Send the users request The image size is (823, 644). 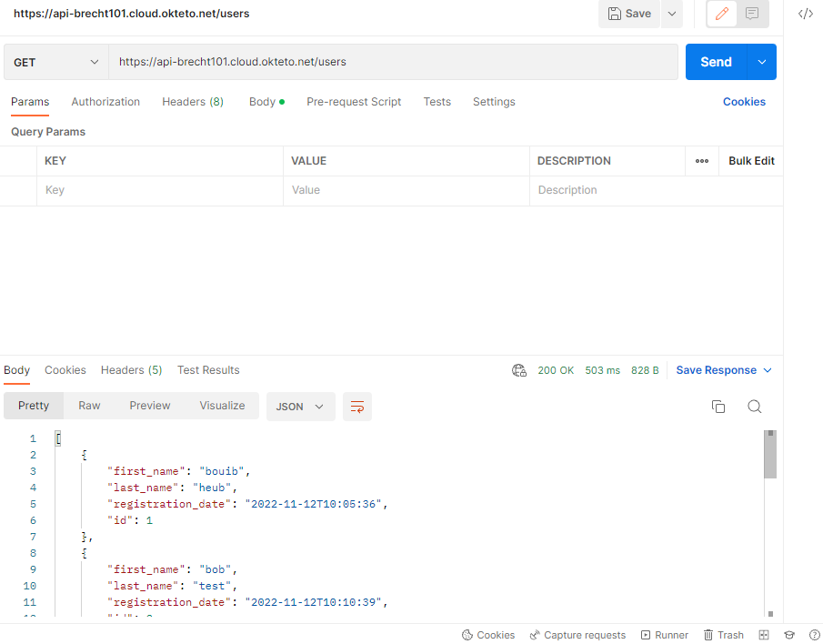click(716, 62)
